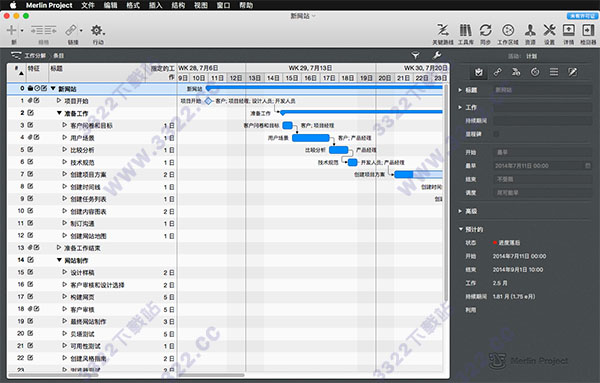
Task: Open the Merlin Project app menu
Action: tap(49, 5)
